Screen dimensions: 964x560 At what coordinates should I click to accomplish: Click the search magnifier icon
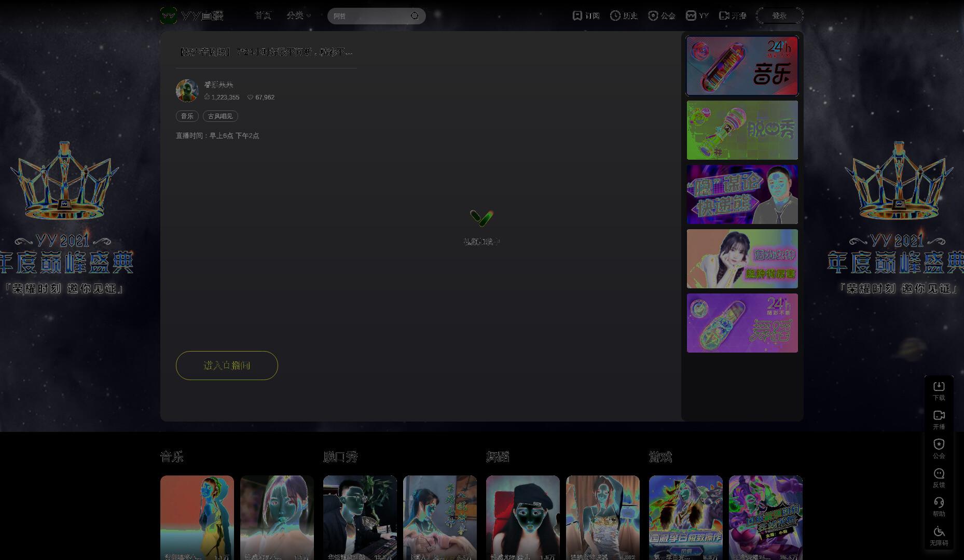(415, 16)
